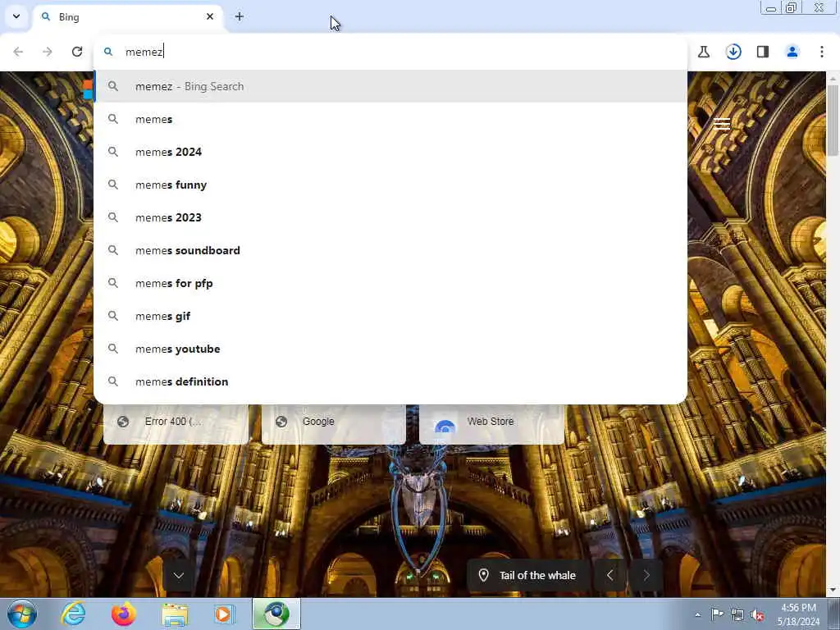This screenshot has height=630, width=840.
Task: Select the 'memes for pfp' suggestion
Action: (390, 283)
